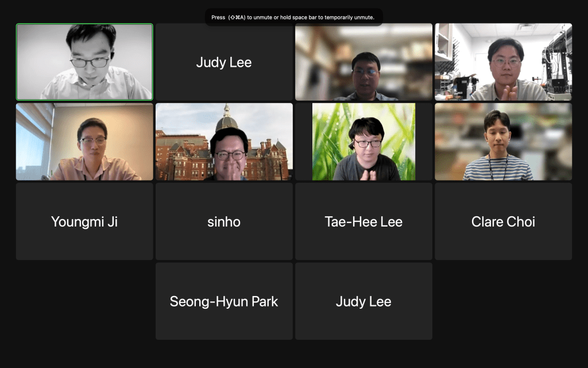Screen dimensions: 588x368
Task: Select the clapping participant's video in the lab
Action: click(503, 62)
